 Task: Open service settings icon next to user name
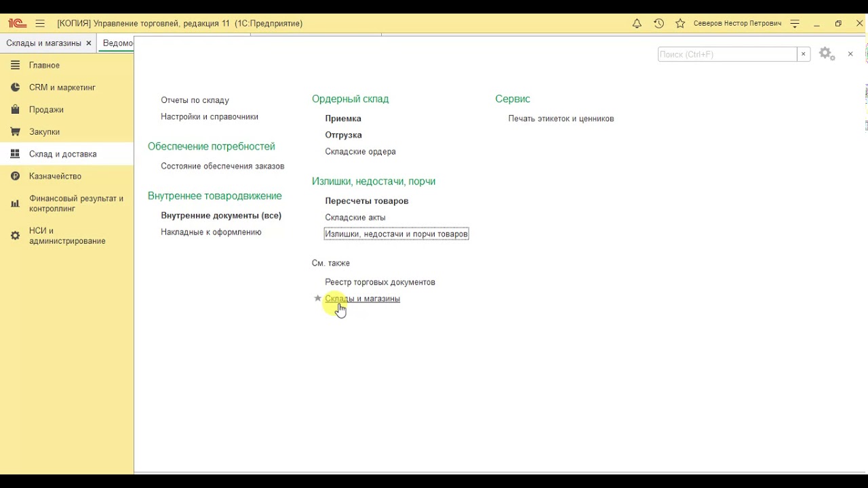795,23
